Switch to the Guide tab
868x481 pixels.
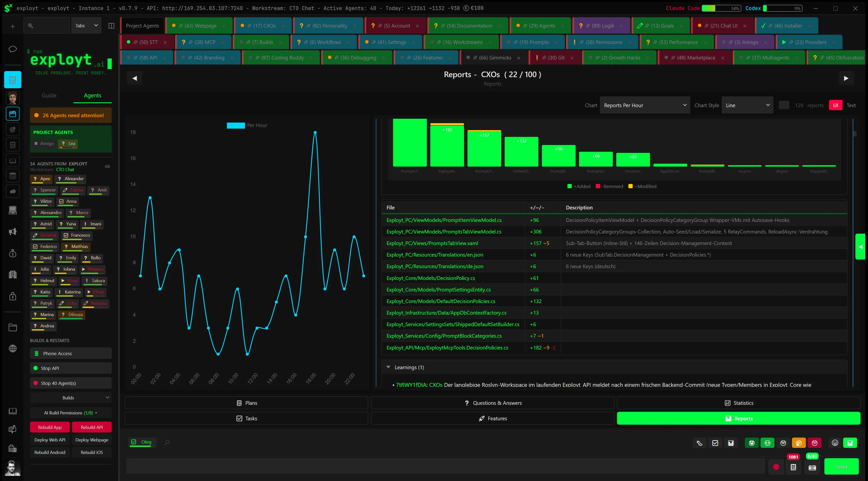pyautogui.click(x=49, y=96)
